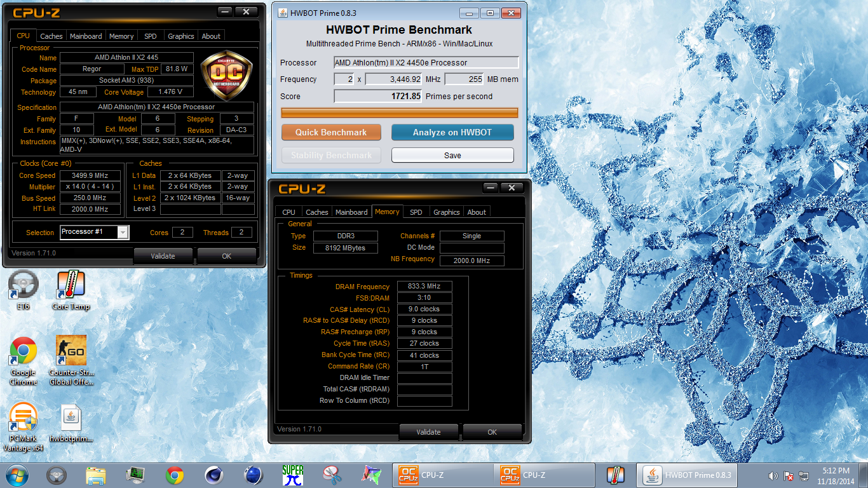This screenshot has height=488, width=868.
Task: Click the green monitor taskbar icon
Action: (135, 475)
